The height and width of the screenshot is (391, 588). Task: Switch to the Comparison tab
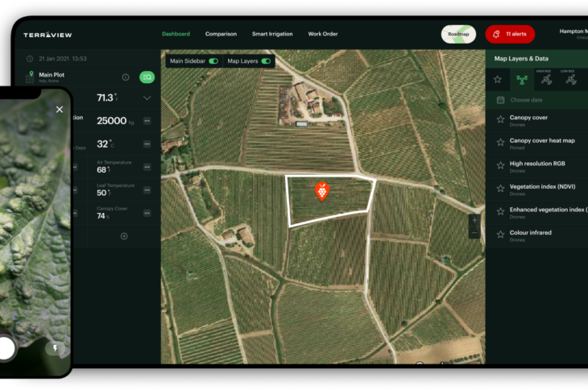(221, 34)
